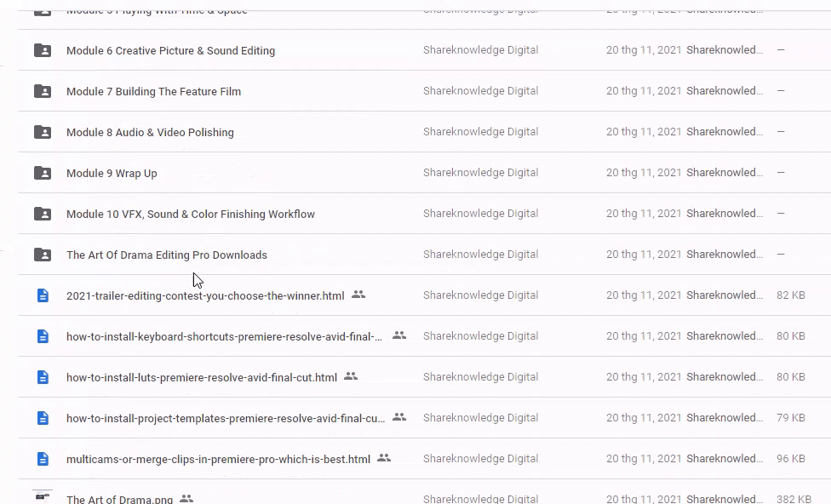
Task: Click the folder icon for Module 9 Wrap Up
Action: 42,173
